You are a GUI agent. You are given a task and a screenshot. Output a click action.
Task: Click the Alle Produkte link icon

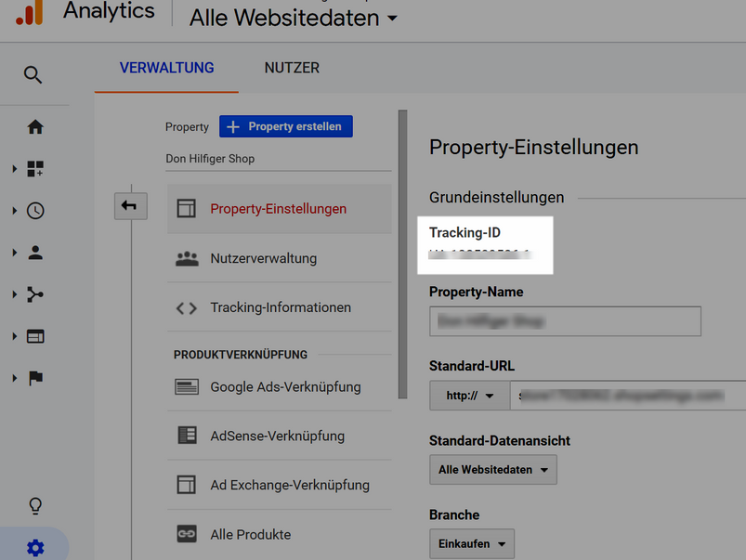[x=187, y=534]
